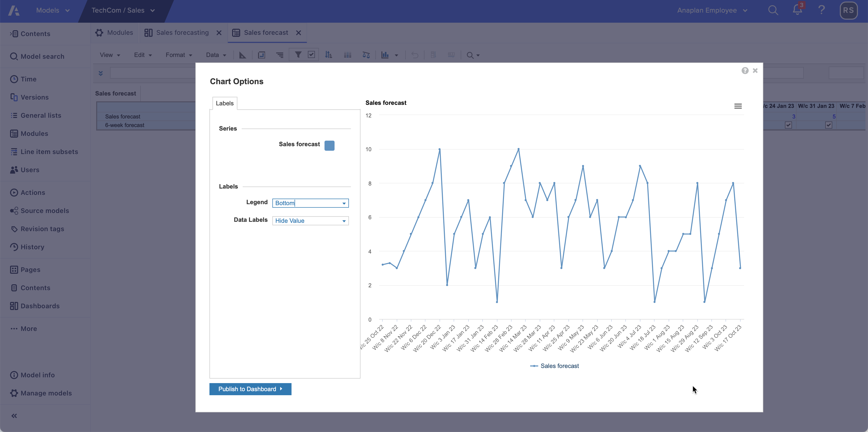Collapse the sidebar with double-chevron icon

point(14,416)
